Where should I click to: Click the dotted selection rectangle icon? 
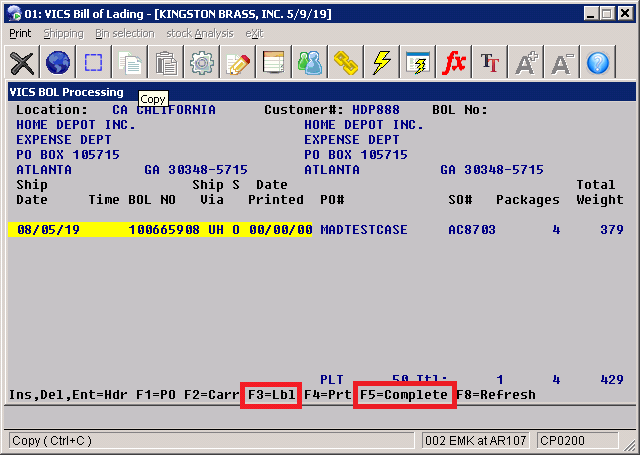[x=94, y=63]
